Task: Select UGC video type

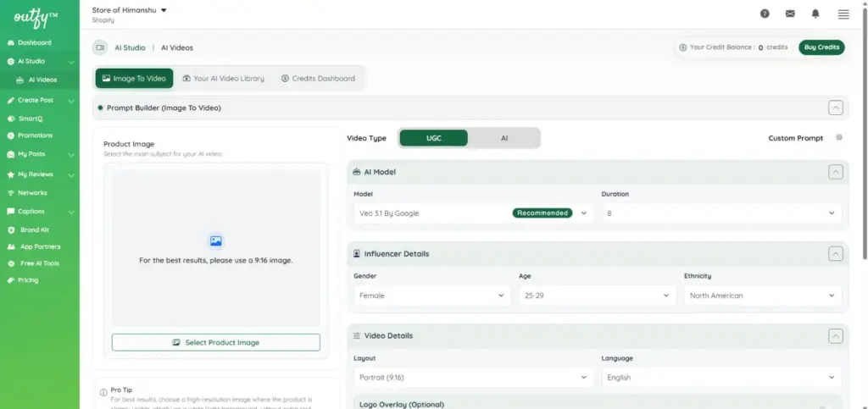Action: (x=433, y=138)
